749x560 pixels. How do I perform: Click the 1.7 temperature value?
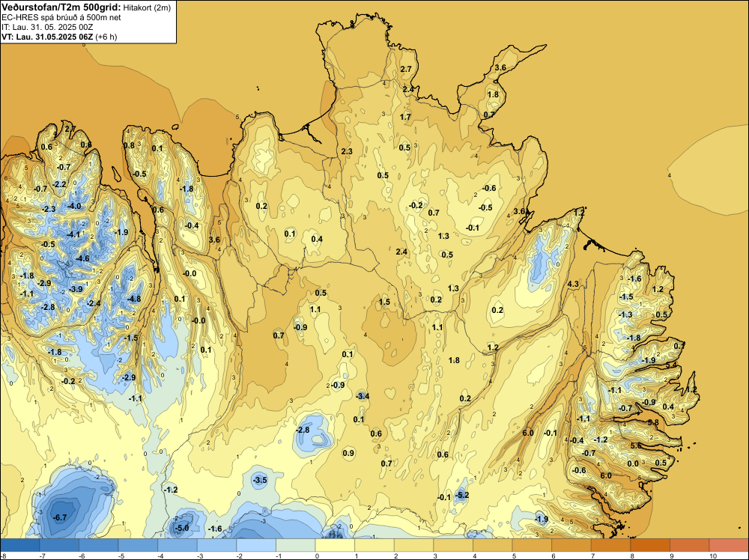[405, 117]
